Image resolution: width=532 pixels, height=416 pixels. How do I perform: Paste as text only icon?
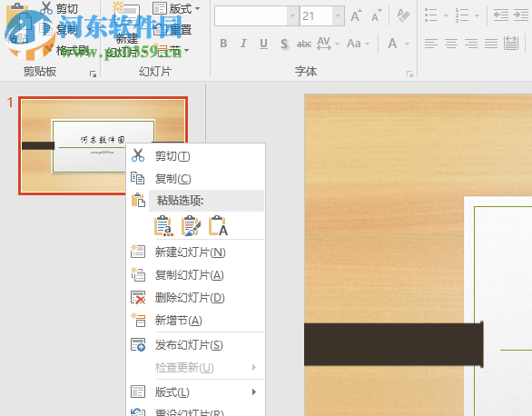pos(218,225)
